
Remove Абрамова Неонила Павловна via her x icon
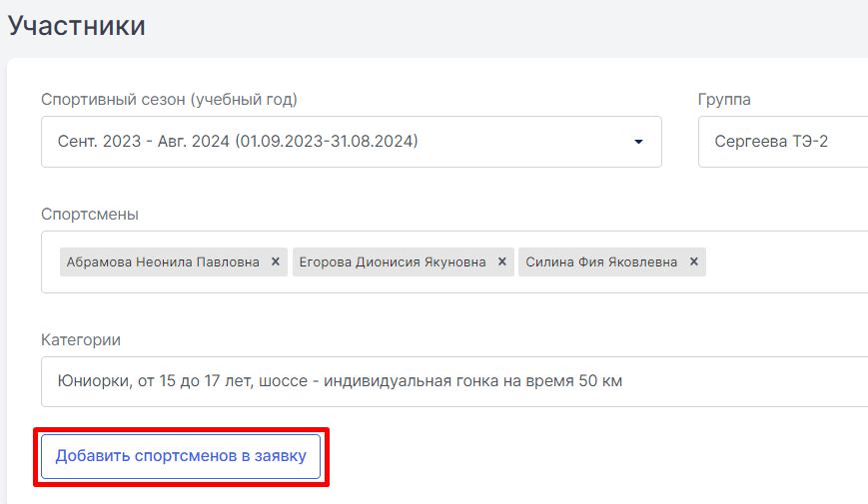[275, 261]
